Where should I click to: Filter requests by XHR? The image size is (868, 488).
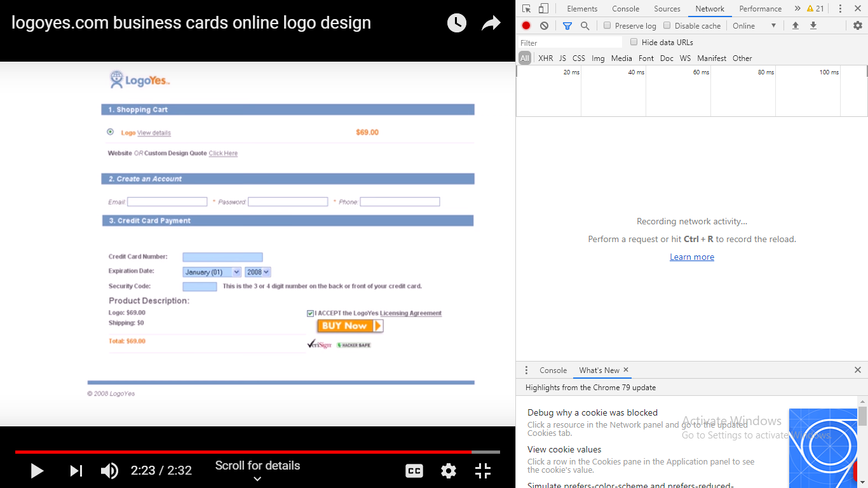pos(545,58)
